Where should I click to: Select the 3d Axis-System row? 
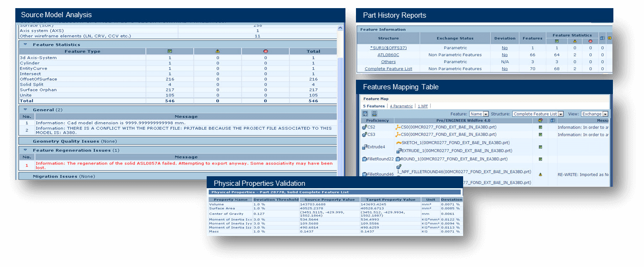pyautogui.click(x=177, y=58)
